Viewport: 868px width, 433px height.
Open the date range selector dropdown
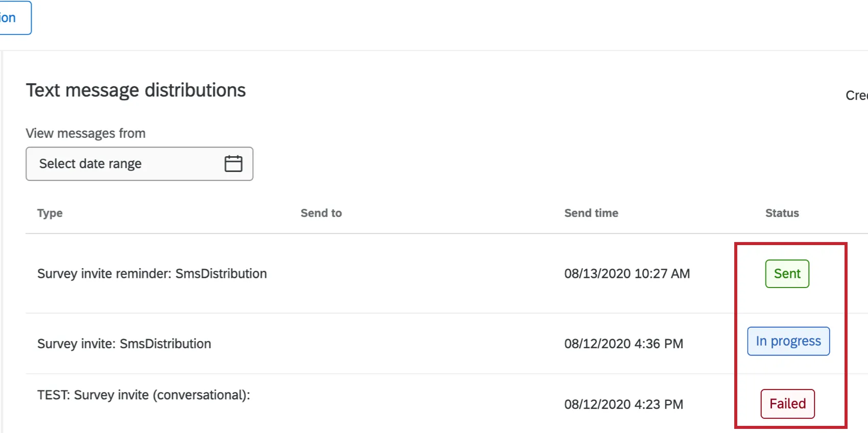point(139,163)
